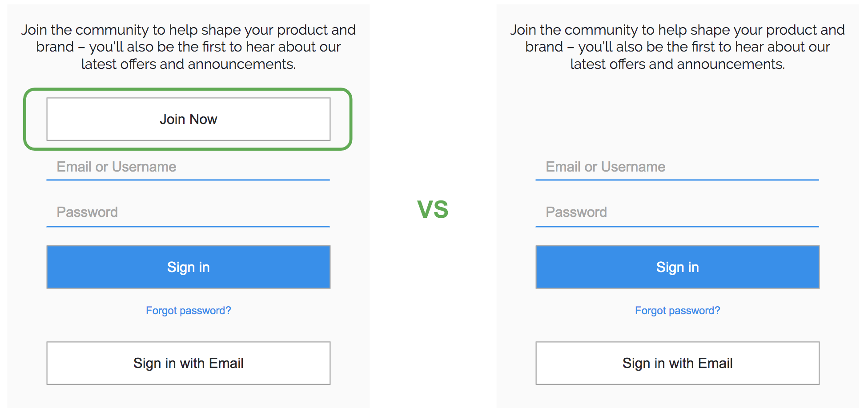Image resolution: width=868 pixels, height=416 pixels.
Task: Select Sign in with Email in the right form
Action: click(677, 363)
